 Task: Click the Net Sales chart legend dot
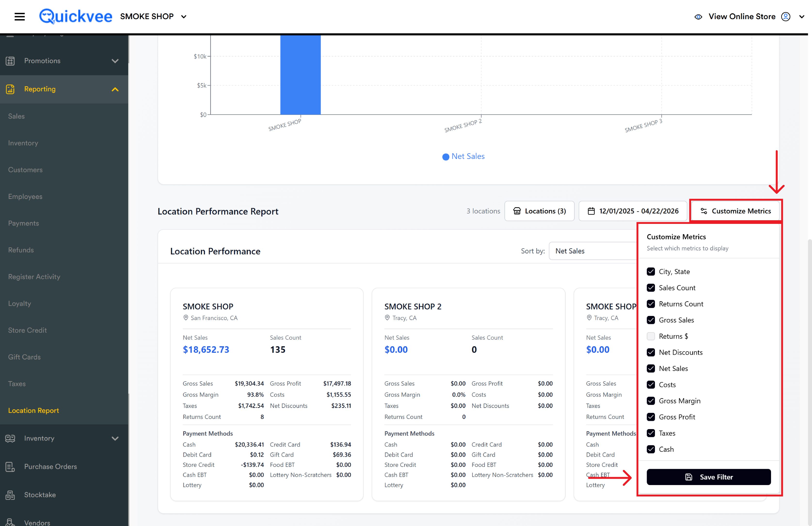point(446,157)
